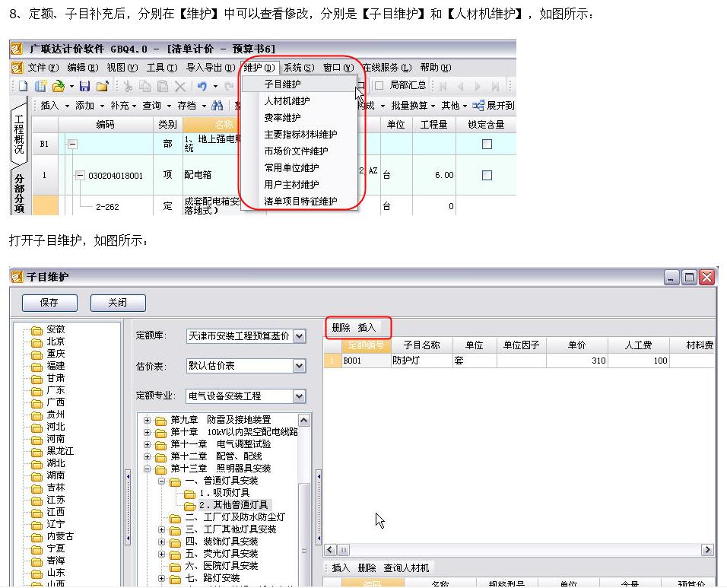Open the 估价表 dropdown
Screen dimensions: 727x588
300,366
